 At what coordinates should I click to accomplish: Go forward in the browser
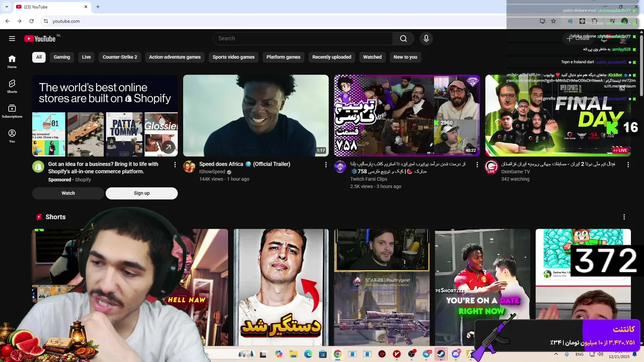(x=19, y=21)
